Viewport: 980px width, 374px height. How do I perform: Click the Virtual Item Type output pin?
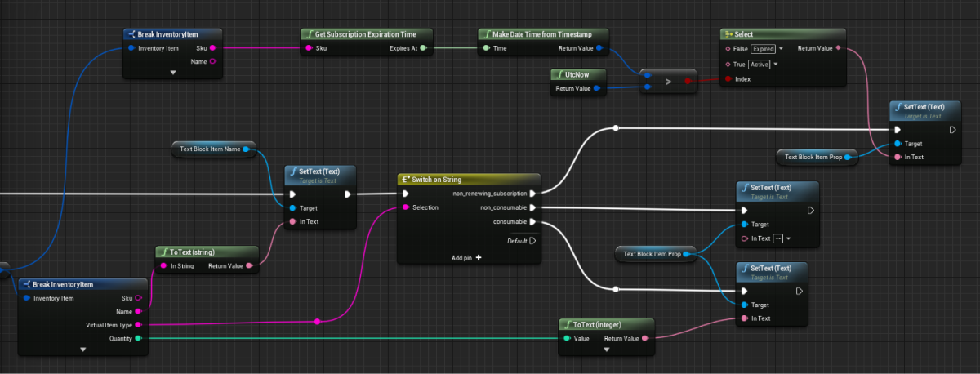[x=136, y=324]
